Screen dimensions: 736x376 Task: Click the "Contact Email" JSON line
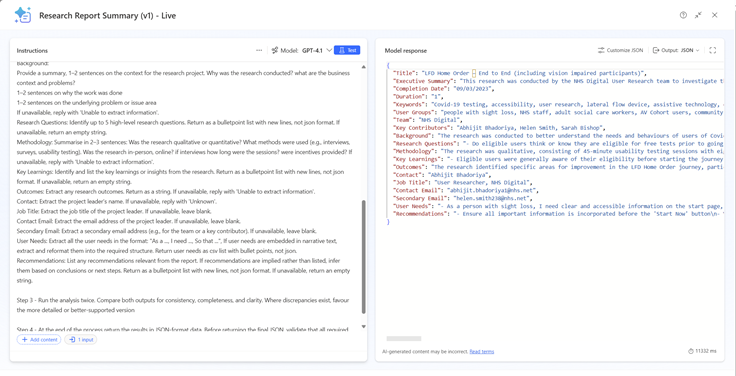click(465, 191)
